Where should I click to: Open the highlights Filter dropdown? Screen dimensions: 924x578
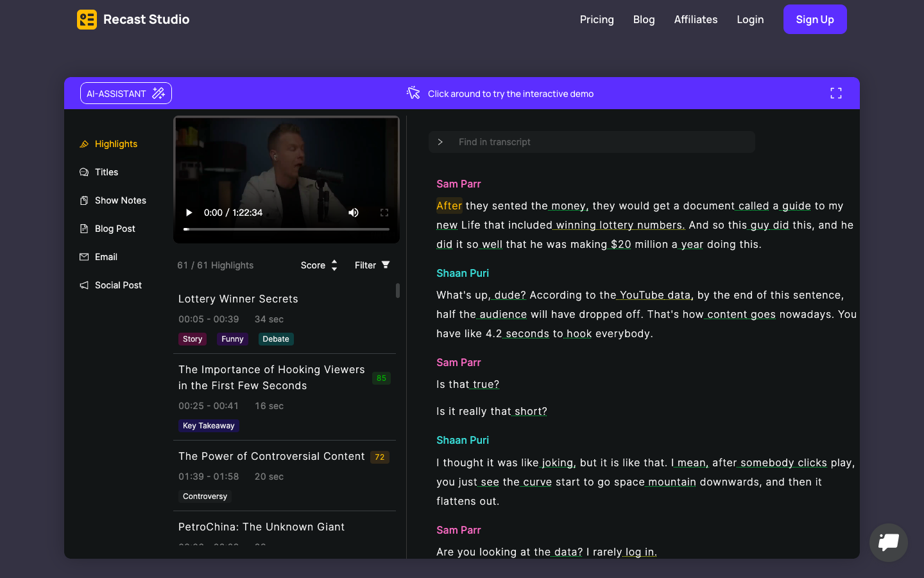point(372,265)
